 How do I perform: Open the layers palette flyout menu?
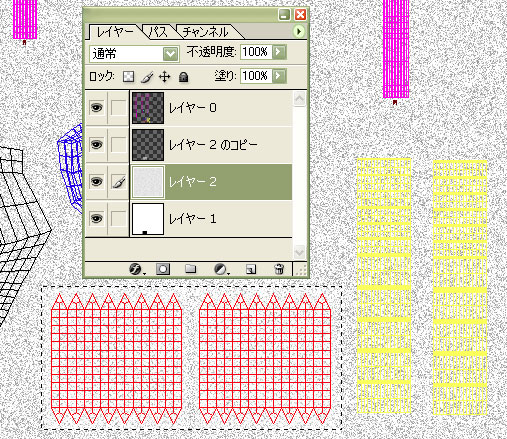pyautogui.click(x=299, y=32)
